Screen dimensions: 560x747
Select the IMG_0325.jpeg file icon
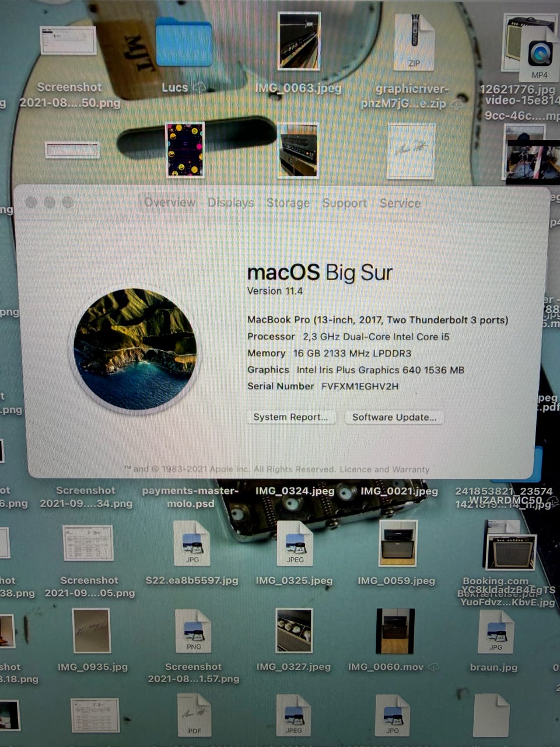coord(295,544)
